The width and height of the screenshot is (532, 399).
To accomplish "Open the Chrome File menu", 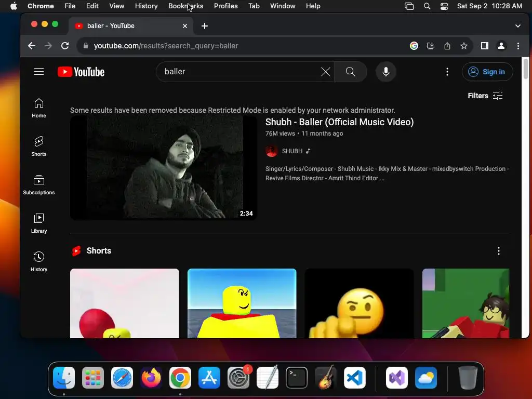I will click(x=70, y=6).
